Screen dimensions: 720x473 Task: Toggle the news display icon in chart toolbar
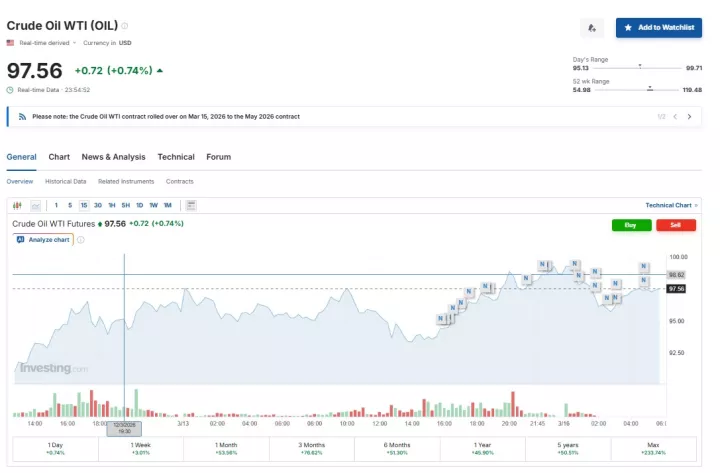[191, 205]
